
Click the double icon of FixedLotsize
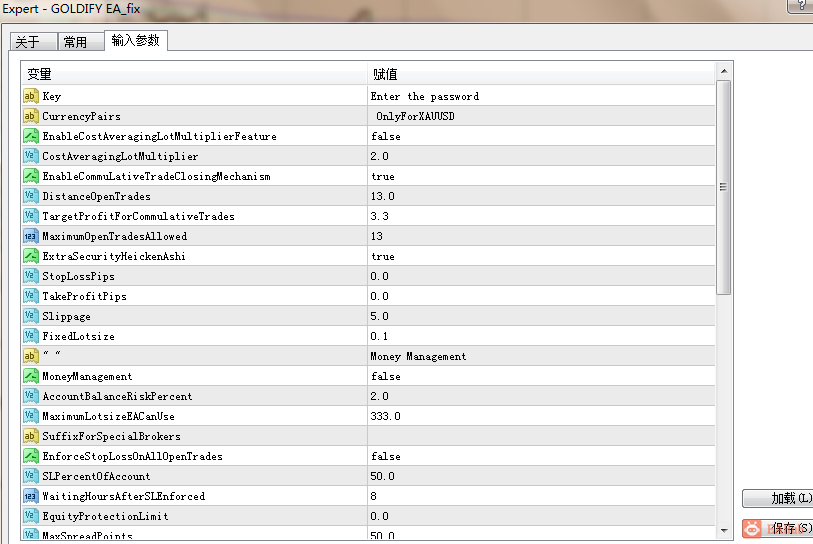(31, 336)
